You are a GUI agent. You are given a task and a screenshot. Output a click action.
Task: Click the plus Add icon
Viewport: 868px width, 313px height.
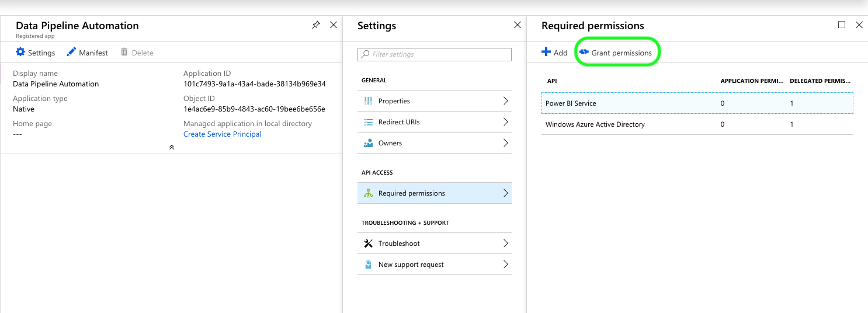(x=546, y=52)
